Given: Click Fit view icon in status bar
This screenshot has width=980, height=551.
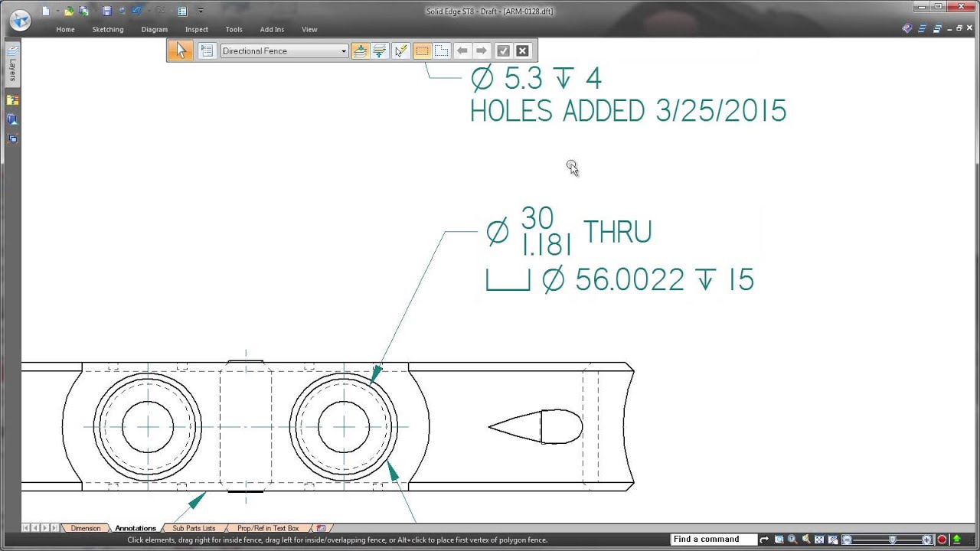Looking at the screenshot, I should click(819, 540).
